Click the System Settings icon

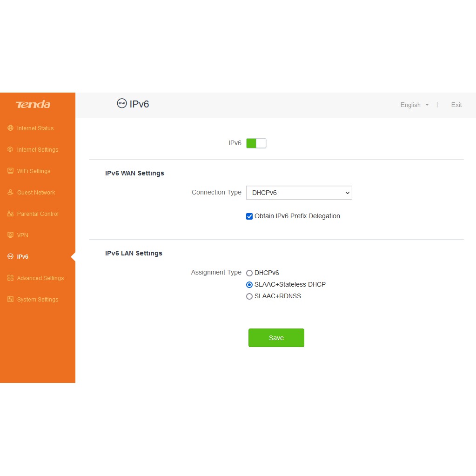[10, 299]
